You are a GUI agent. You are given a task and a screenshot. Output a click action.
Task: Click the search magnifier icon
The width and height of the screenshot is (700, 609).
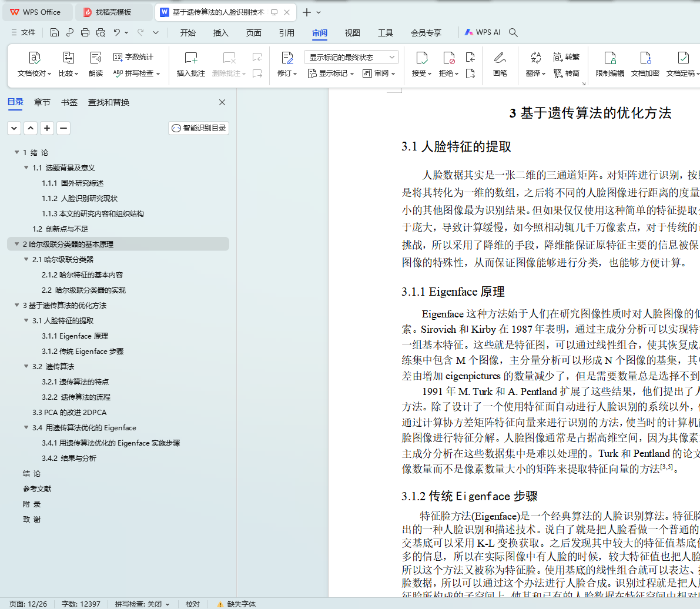click(x=514, y=32)
